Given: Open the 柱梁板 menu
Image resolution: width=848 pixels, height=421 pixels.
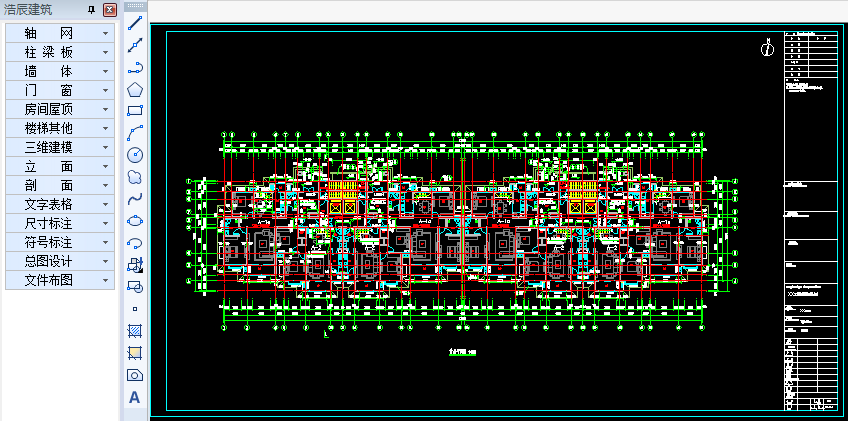Looking at the screenshot, I should click(x=60, y=52).
